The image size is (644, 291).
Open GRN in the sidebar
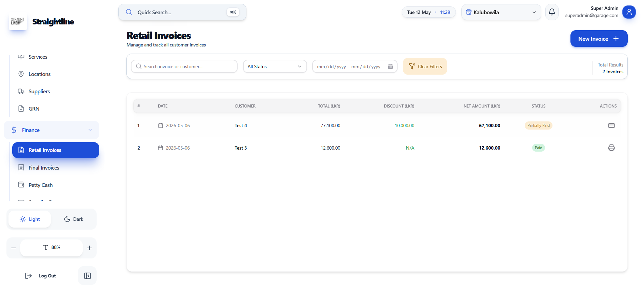34,109
